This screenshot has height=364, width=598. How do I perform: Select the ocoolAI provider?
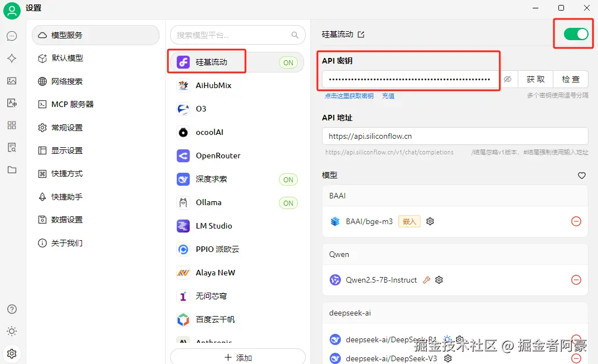[x=237, y=132]
